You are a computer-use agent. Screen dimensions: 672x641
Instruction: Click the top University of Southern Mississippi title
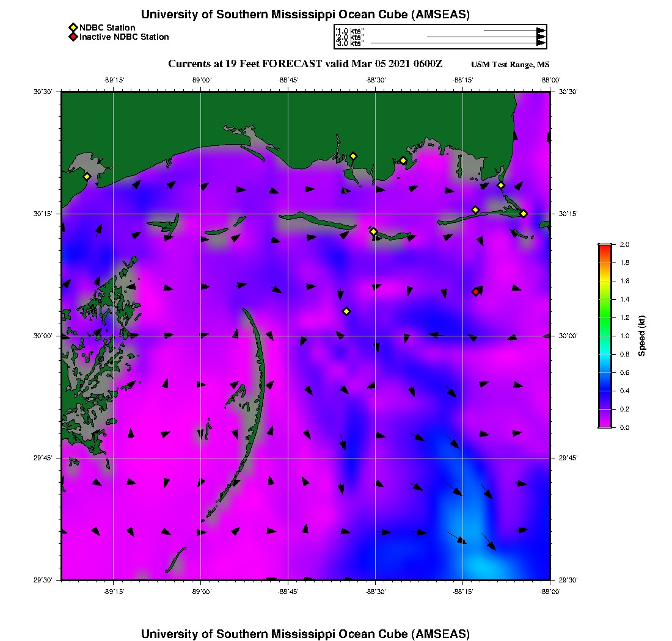point(305,15)
